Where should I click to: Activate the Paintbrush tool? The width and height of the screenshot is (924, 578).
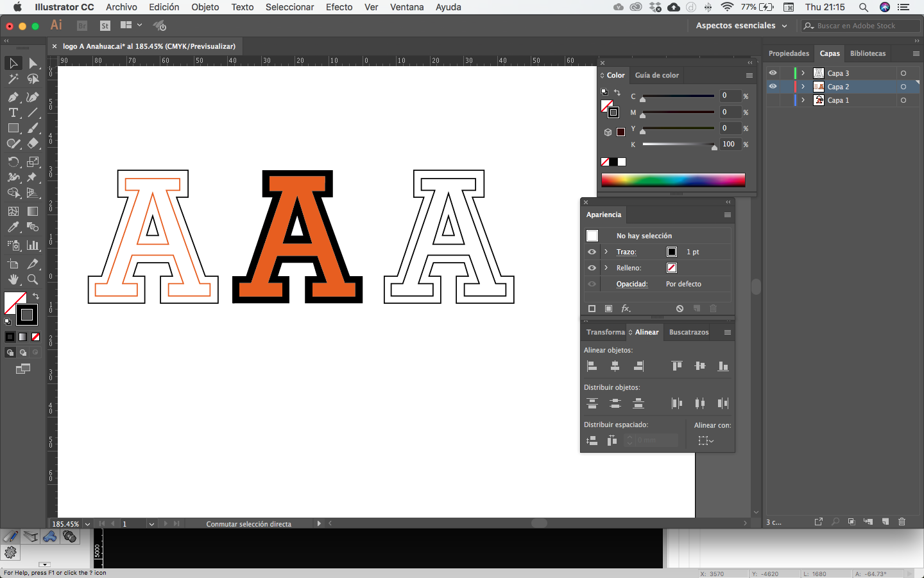click(x=33, y=128)
